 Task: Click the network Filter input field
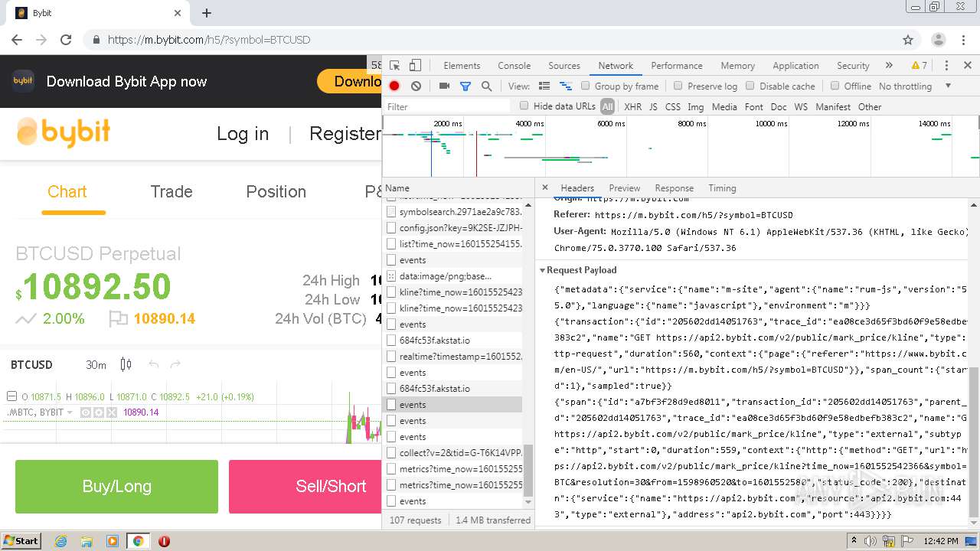pos(447,107)
